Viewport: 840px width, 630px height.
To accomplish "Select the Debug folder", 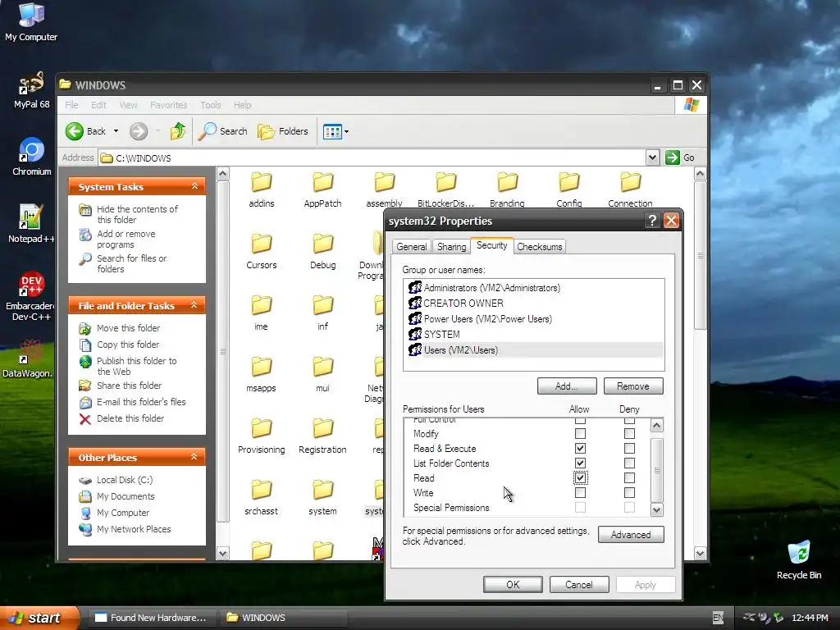I will tap(322, 252).
